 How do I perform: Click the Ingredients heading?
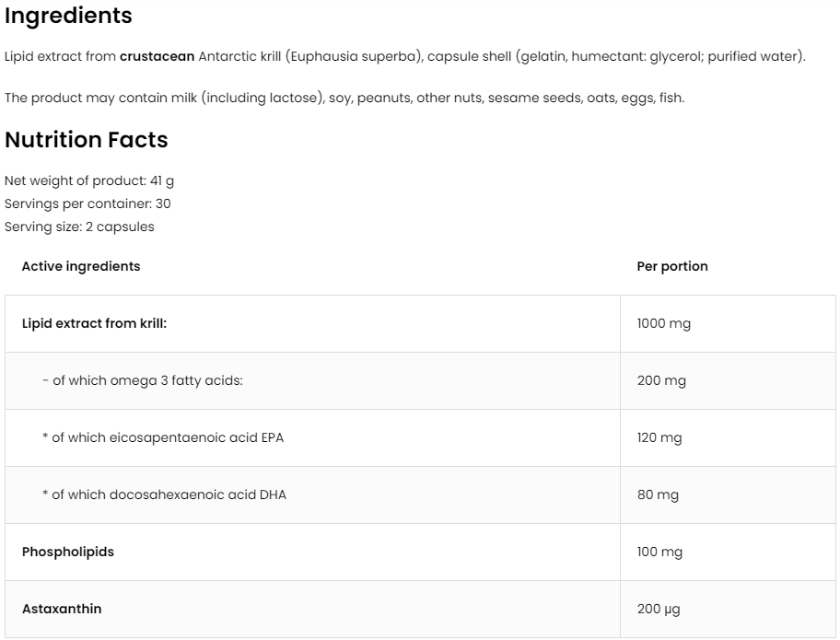click(68, 16)
